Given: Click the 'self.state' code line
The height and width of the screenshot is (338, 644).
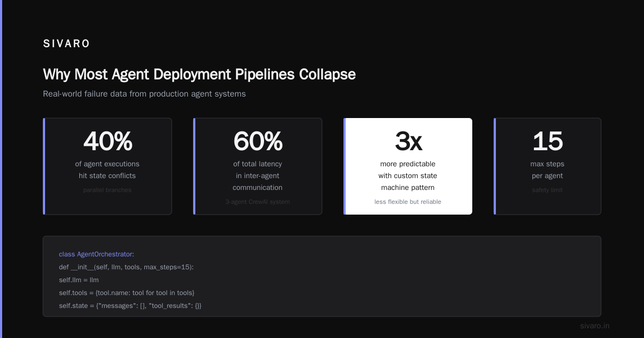Looking at the screenshot, I should [x=130, y=306].
